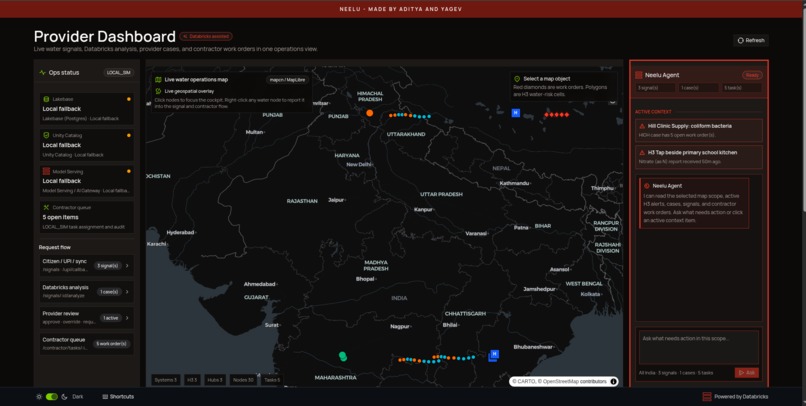Image resolution: width=806 pixels, height=406 pixels.
Task: Click the 5 open items text
Action: click(x=60, y=217)
